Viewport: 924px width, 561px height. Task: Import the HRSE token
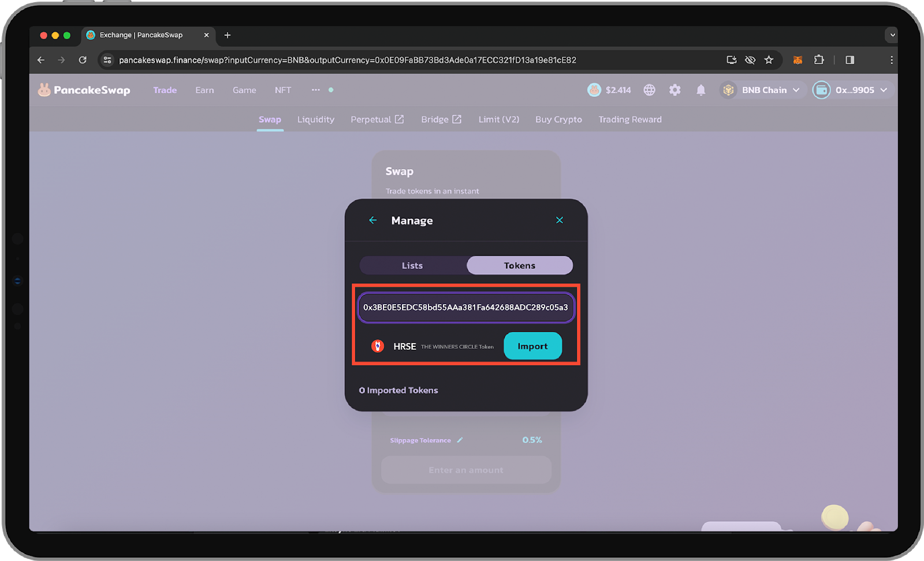tap(532, 346)
